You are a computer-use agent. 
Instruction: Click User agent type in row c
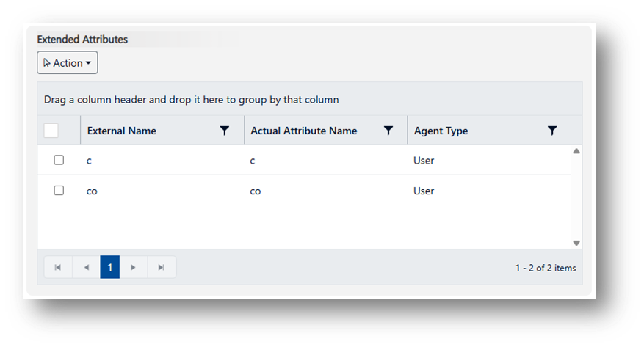click(x=424, y=161)
